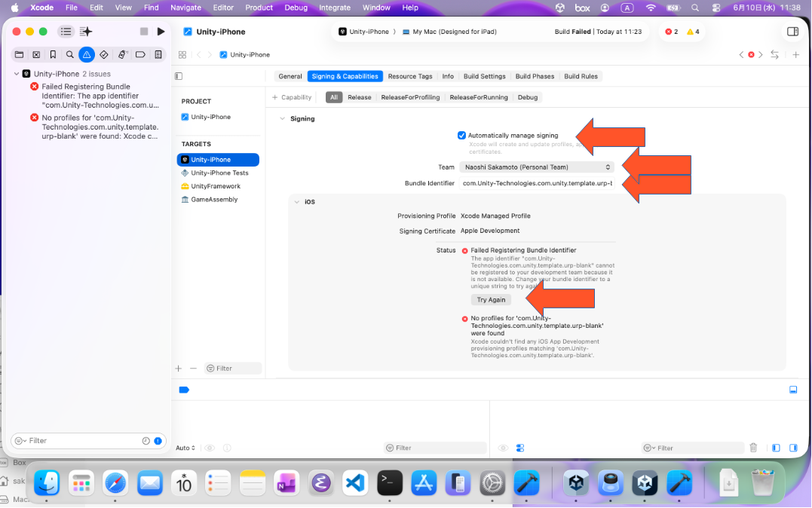
Task: Open the Report navigator icon
Action: pos(158,54)
